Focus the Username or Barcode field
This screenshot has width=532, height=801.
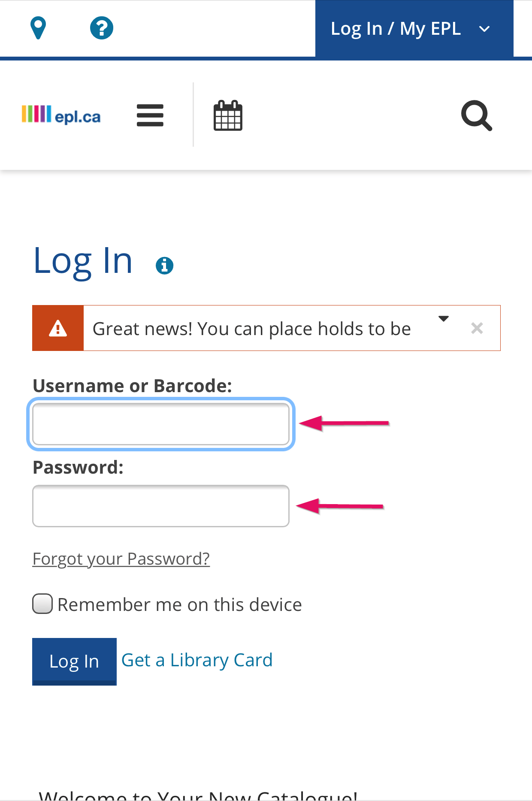click(x=161, y=424)
